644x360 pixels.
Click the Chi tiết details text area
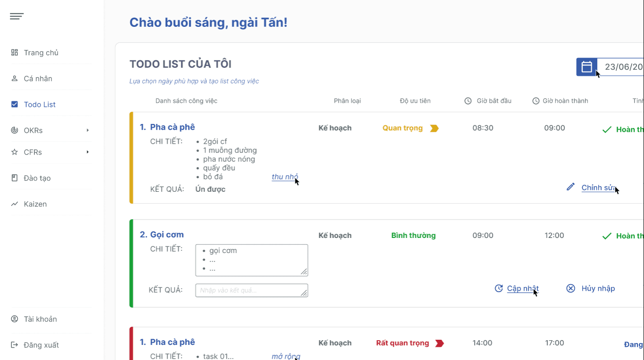(251, 260)
